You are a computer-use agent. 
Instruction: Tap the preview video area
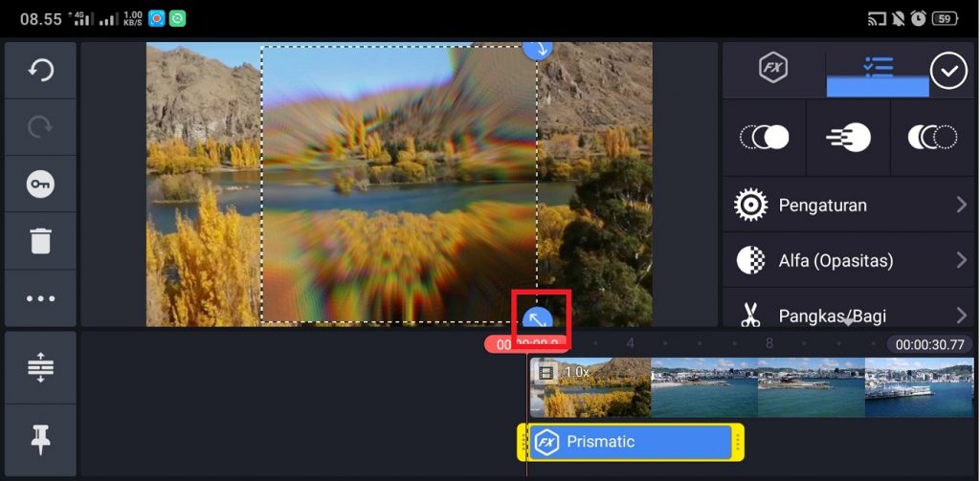click(x=399, y=185)
